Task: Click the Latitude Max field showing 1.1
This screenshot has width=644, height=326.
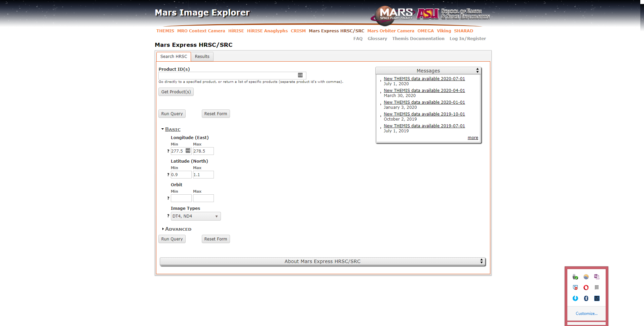Action: [x=203, y=175]
